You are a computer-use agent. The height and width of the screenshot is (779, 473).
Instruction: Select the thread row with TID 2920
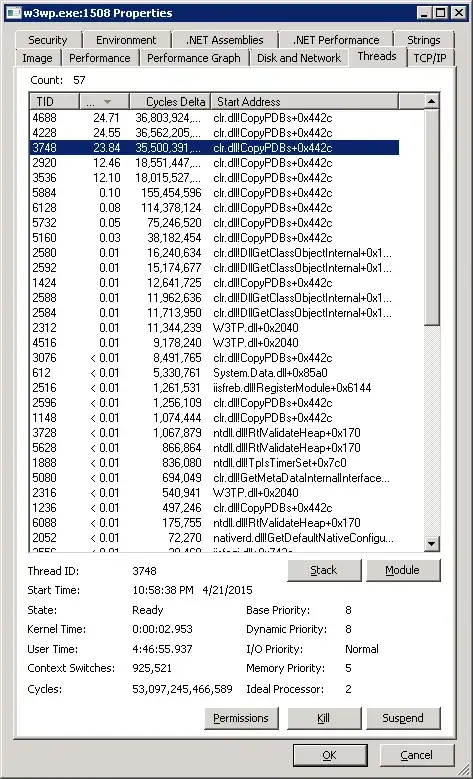[x=214, y=162]
